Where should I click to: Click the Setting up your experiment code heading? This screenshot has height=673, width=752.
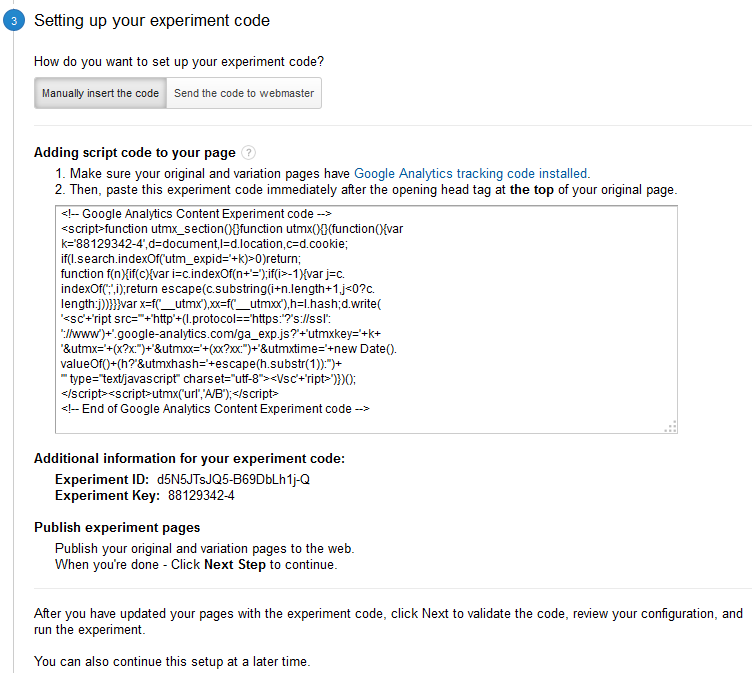[x=152, y=21]
